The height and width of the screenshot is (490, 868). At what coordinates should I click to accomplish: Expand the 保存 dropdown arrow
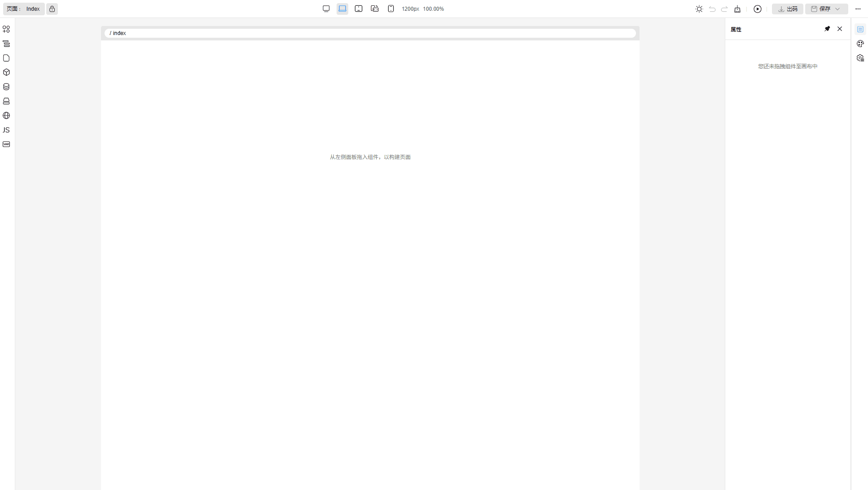coord(837,9)
